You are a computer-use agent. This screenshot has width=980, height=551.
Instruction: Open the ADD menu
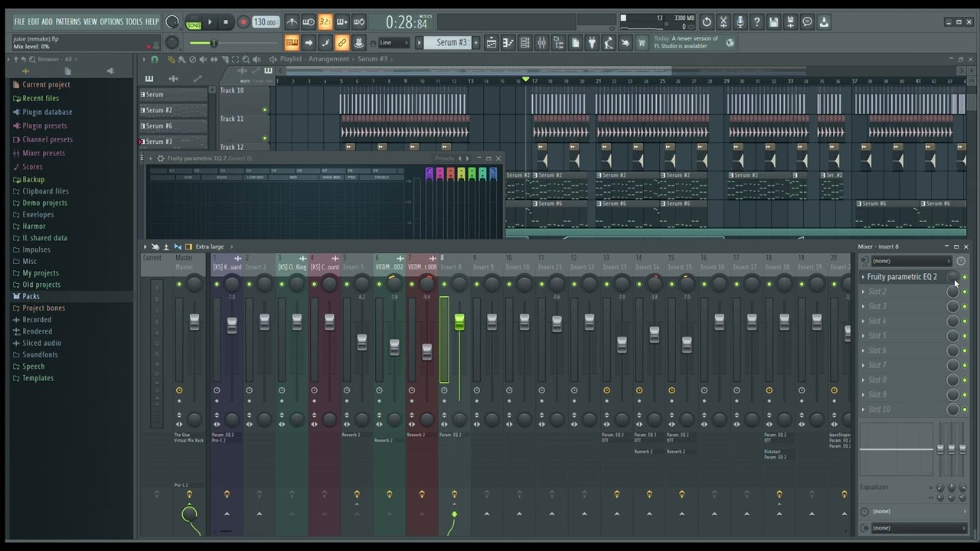coord(47,21)
